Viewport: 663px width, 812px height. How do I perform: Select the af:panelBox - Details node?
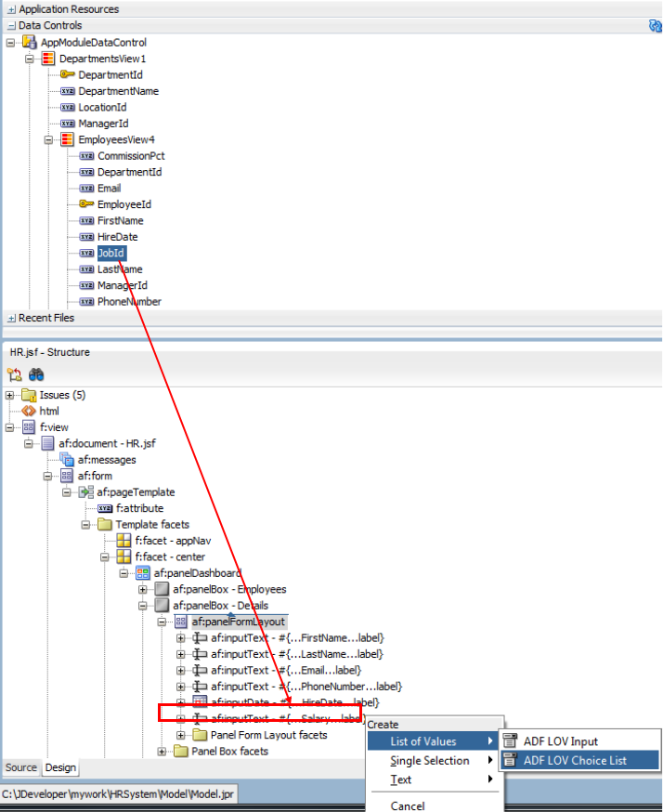[x=220, y=606]
